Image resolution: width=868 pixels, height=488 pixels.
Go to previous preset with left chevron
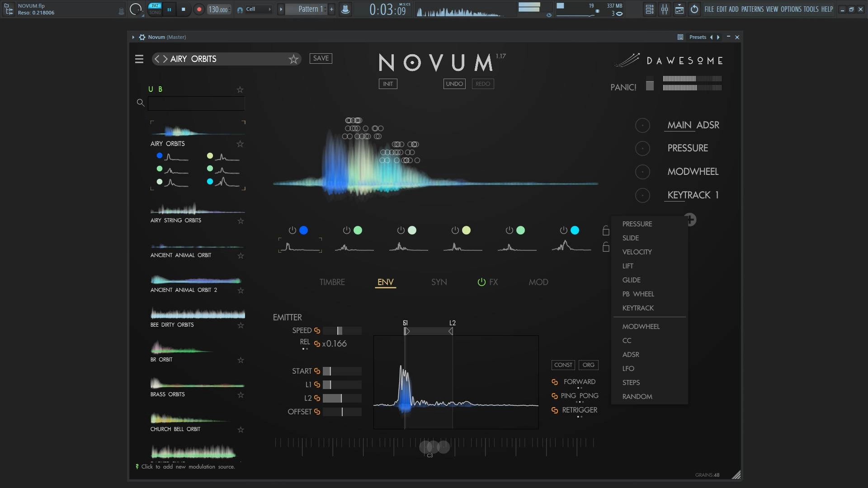point(157,59)
